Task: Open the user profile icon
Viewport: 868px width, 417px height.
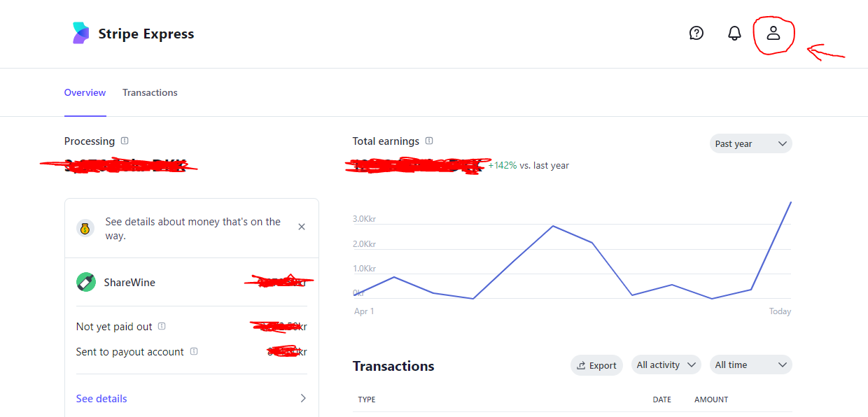Action: pyautogui.click(x=773, y=33)
